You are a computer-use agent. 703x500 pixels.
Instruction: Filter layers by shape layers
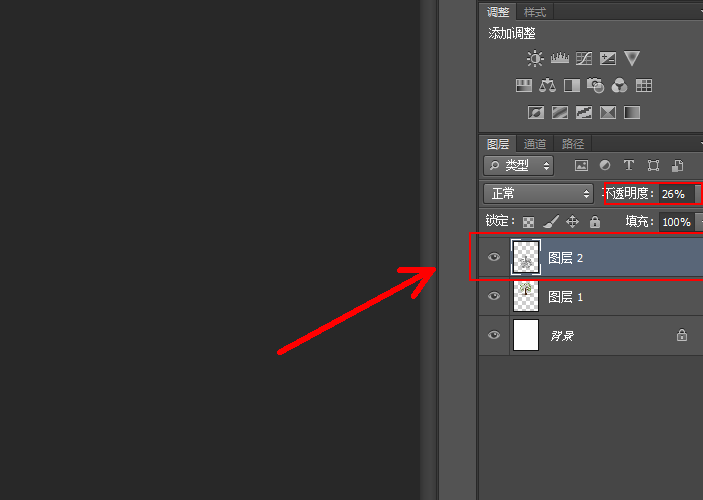point(653,165)
